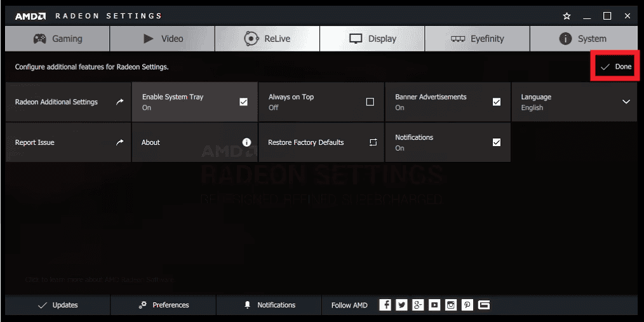Click the About info icon
Screen dimensions: 644x322
point(246,142)
